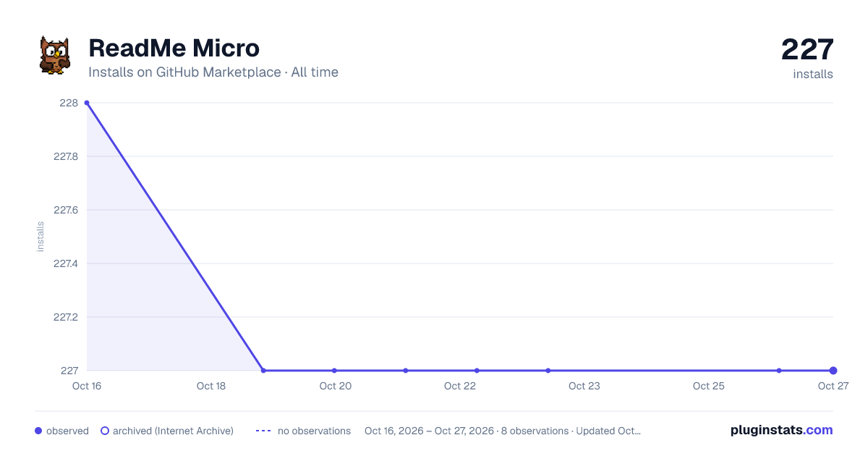Click the Oct 27 x-axis label

point(833,386)
